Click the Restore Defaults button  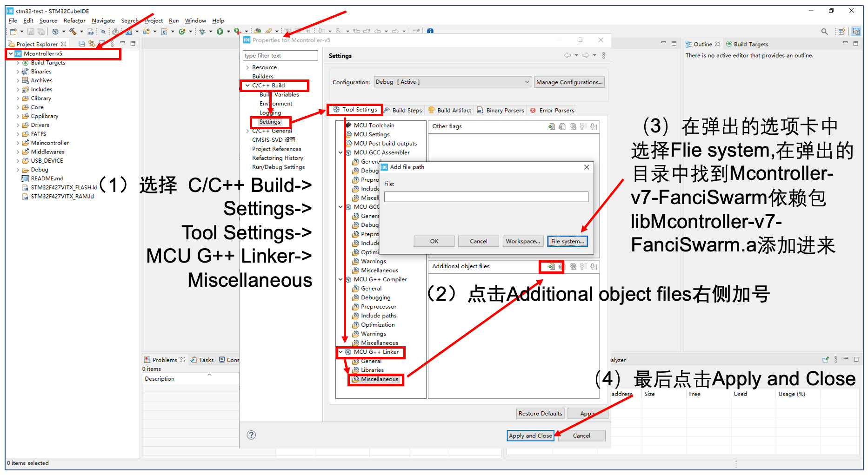point(541,413)
